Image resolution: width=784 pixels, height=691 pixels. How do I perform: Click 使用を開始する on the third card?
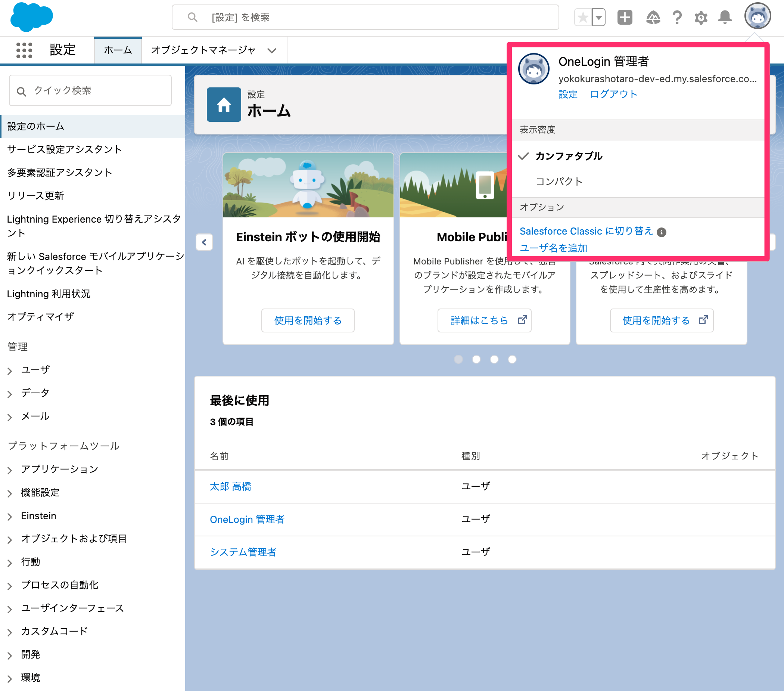coord(661,320)
